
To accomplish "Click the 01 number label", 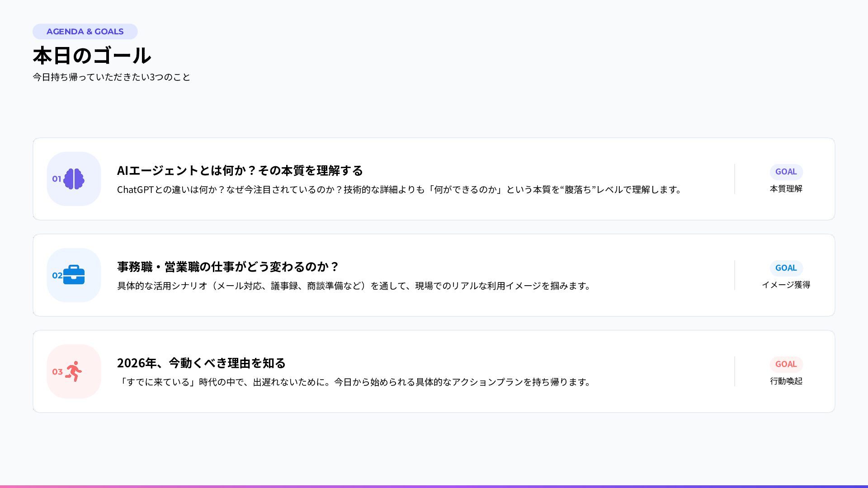I will 57,179.
